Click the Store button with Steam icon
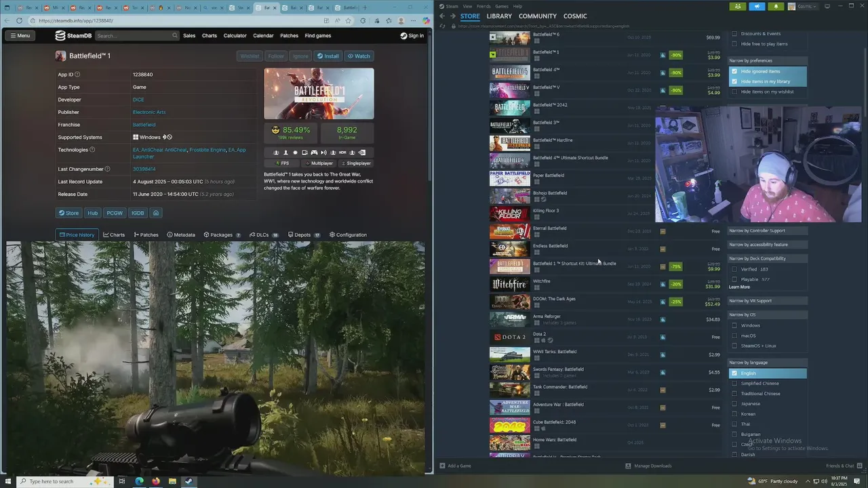The image size is (868, 488). coord(68,213)
